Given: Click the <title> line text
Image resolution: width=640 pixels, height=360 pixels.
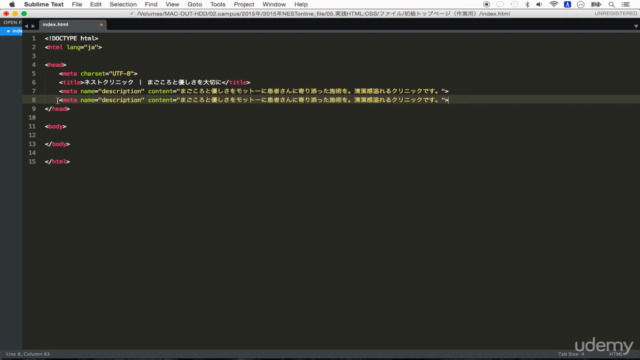Looking at the screenshot, I should pyautogui.click(x=155, y=82).
